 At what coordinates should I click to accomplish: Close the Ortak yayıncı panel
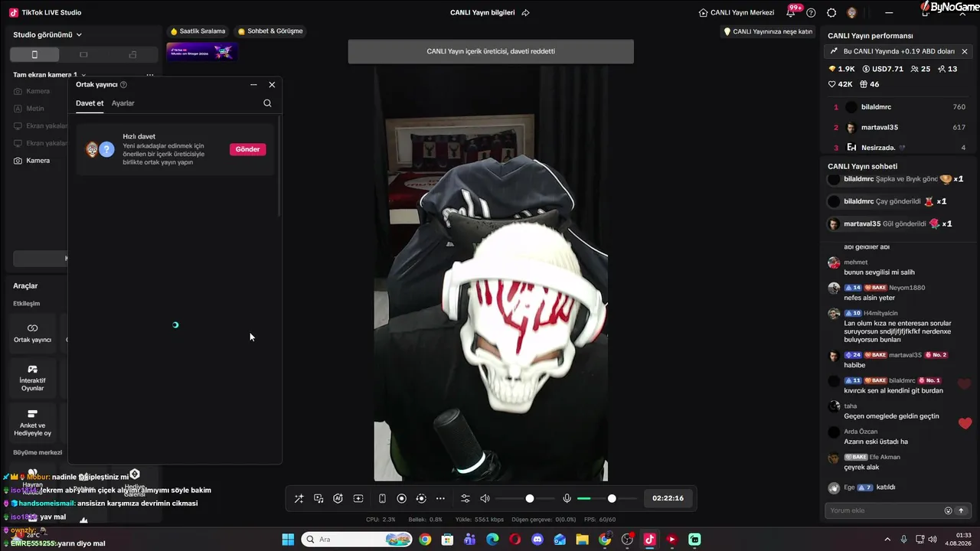tap(272, 85)
